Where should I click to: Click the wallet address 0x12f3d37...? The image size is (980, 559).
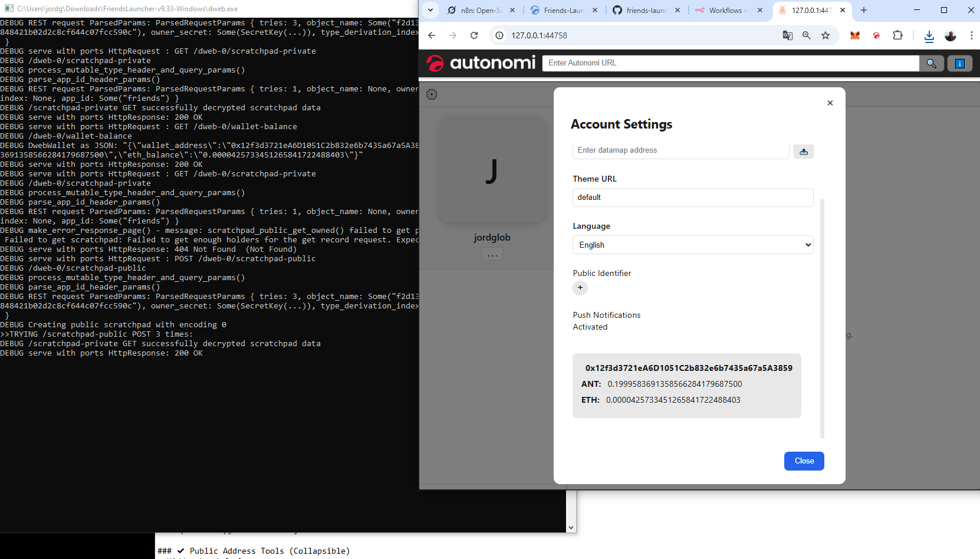(x=689, y=368)
